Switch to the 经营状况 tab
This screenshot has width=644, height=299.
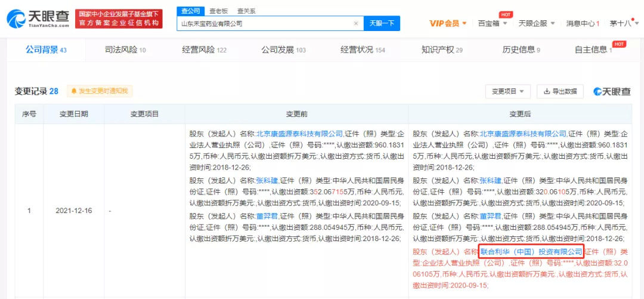363,50
